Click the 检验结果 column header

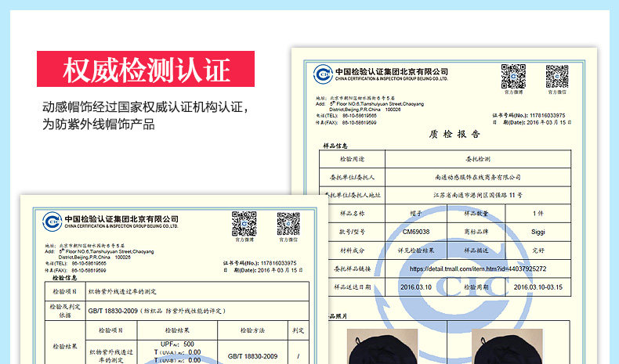[177, 330]
